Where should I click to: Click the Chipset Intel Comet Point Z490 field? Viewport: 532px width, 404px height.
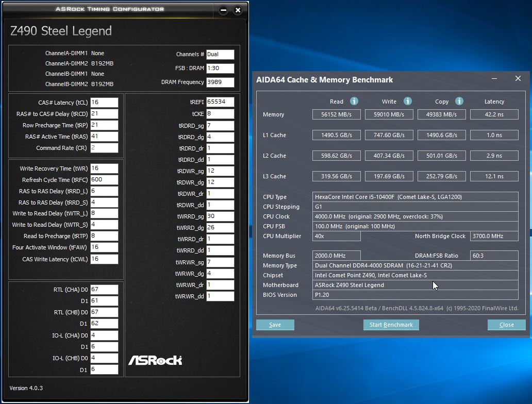(415, 276)
